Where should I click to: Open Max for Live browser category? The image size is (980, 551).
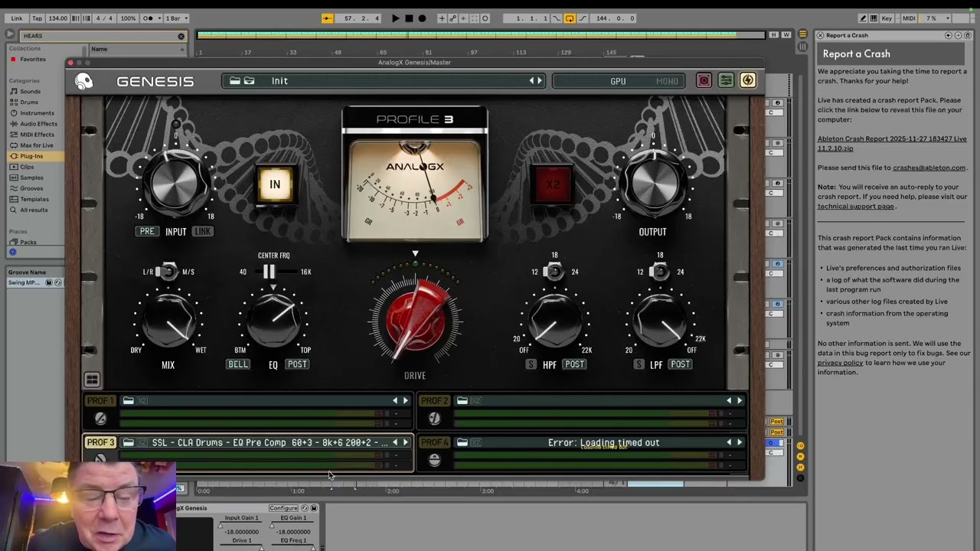(37, 145)
